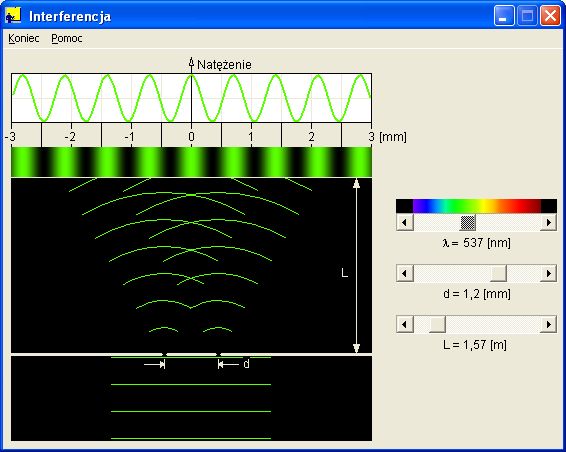
Task: Click the interference fringe pattern strip
Action: click(191, 162)
